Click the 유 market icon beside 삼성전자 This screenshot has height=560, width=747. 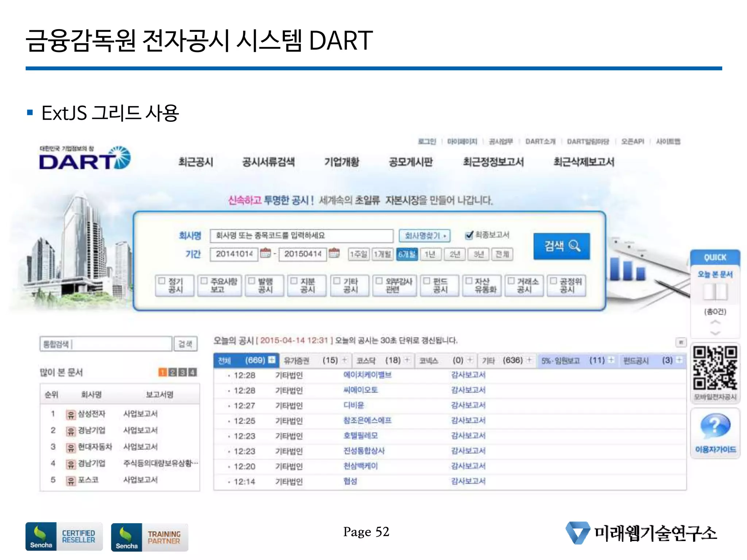click(x=71, y=415)
